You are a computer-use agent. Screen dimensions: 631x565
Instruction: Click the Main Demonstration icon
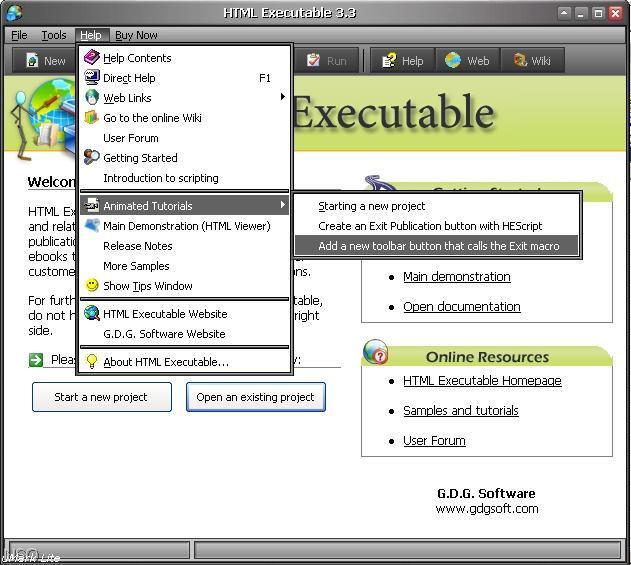92,225
